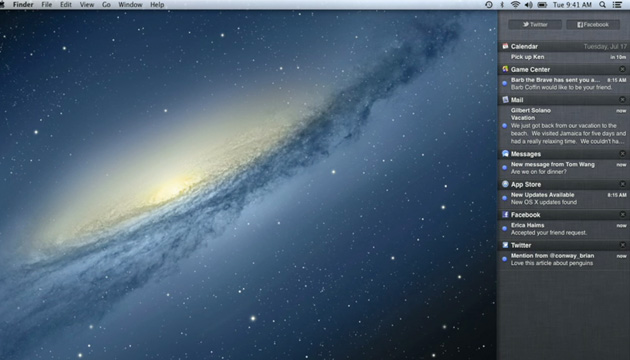630x360 pixels.
Task: Open the Edit menu
Action: 66,5
